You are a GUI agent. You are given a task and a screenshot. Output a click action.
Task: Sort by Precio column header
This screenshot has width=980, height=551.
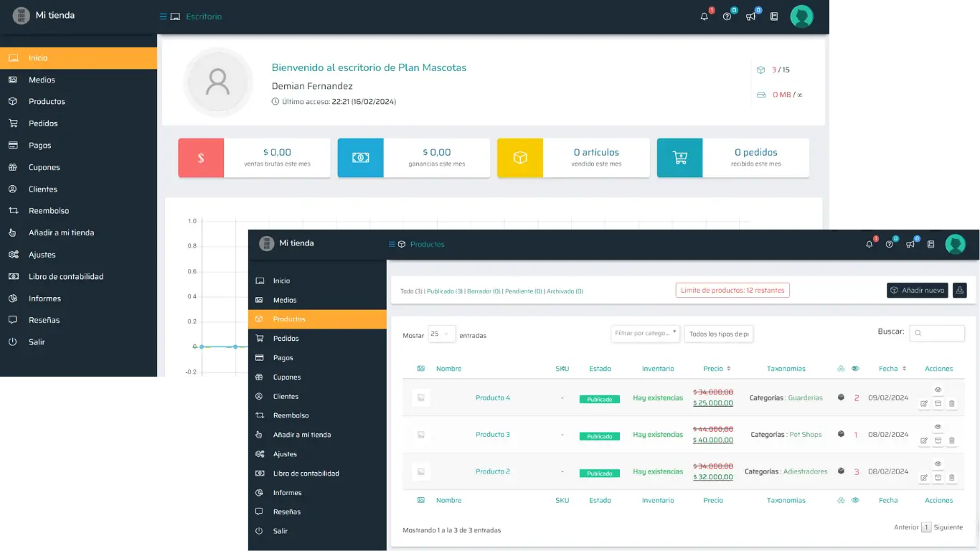pos(717,369)
